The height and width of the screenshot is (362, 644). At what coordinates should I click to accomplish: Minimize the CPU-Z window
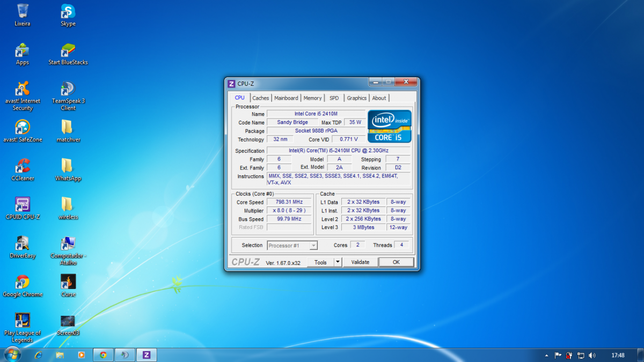376,82
